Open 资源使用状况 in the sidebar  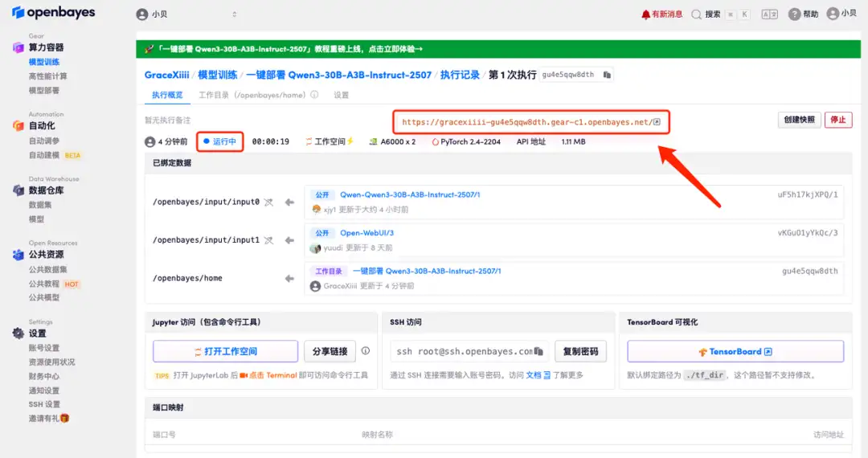pyautogui.click(x=52, y=362)
